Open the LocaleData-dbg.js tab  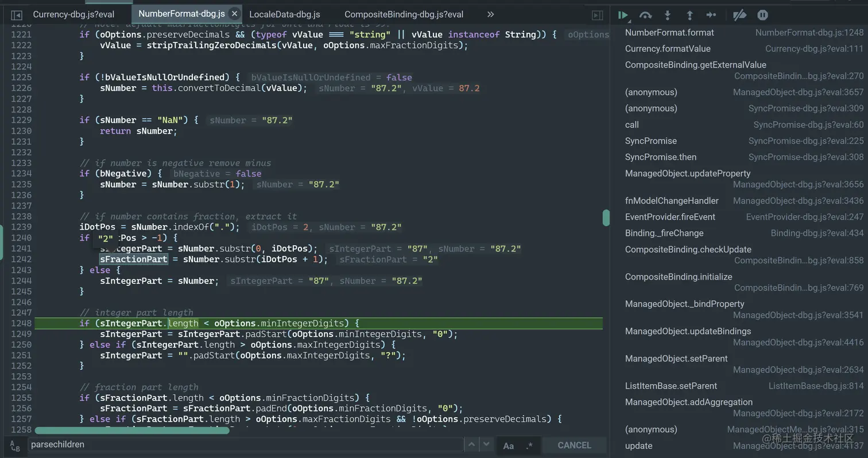point(285,14)
